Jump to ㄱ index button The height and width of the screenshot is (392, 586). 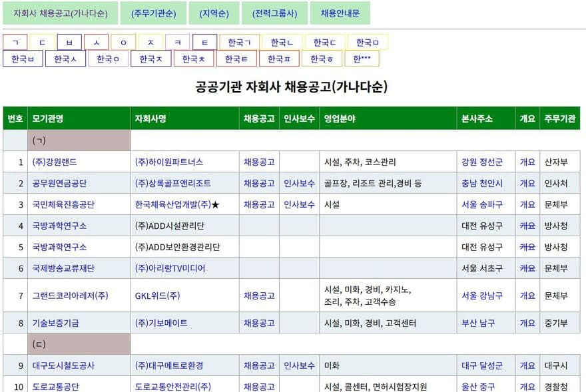click(15, 42)
